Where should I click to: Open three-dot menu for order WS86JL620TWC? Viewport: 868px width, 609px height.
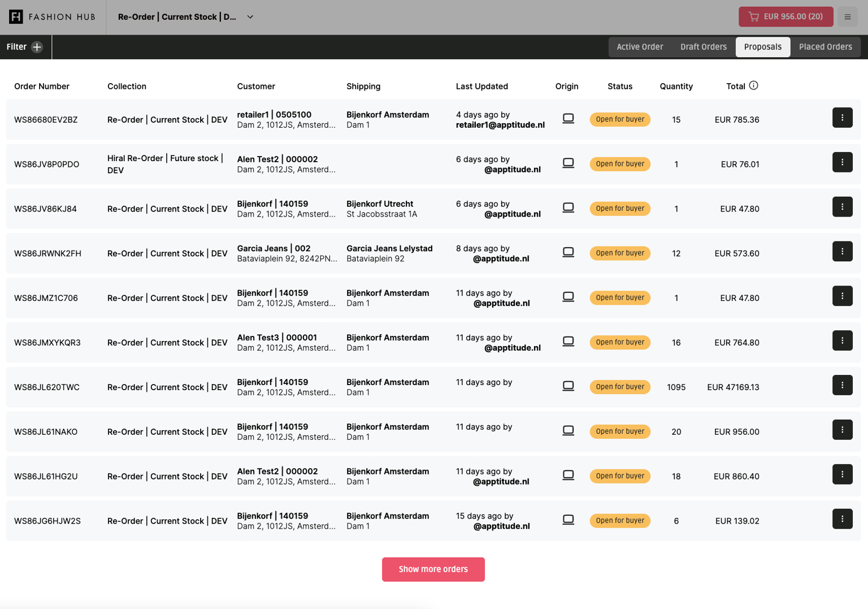coord(841,386)
